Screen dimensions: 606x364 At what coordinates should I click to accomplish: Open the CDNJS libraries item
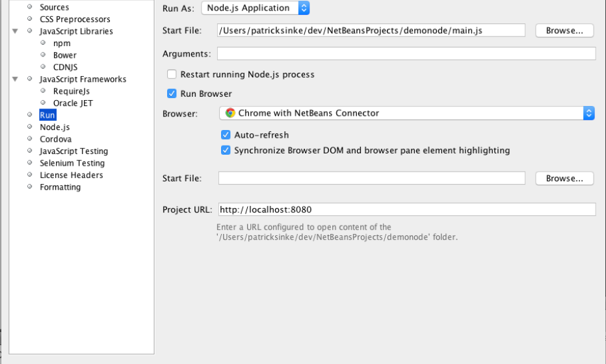tap(65, 67)
